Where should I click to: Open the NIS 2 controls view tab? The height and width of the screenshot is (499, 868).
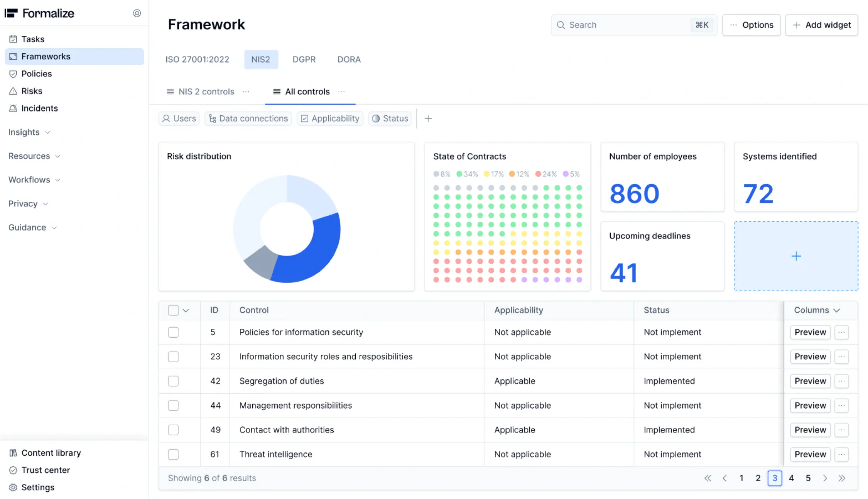click(x=201, y=91)
